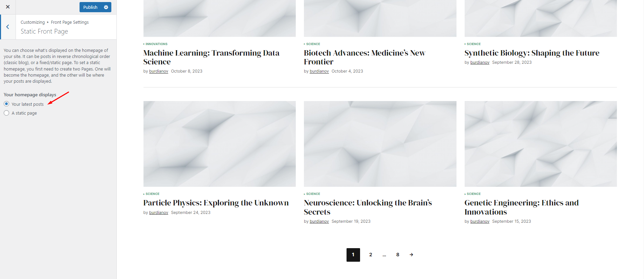Open the INNOVATIONS category link

coord(156,44)
